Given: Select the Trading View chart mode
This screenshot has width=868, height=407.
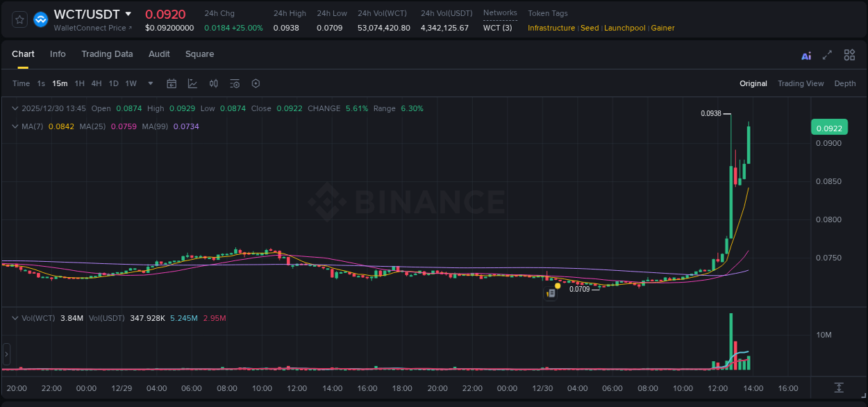Looking at the screenshot, I should pos(801,83).
